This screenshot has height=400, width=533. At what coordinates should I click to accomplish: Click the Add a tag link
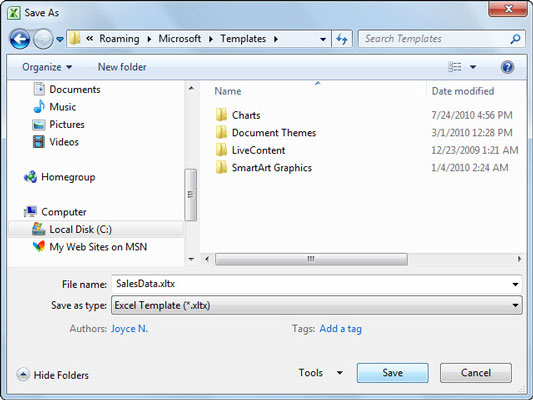pyautogui.click(x=341, y=329)
